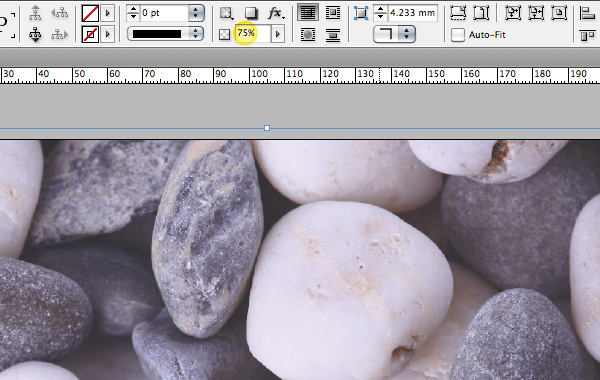Screen dimensions: 600x380
Task: Click the Align Left Edges icon
Action: click(x=587, y=13)
